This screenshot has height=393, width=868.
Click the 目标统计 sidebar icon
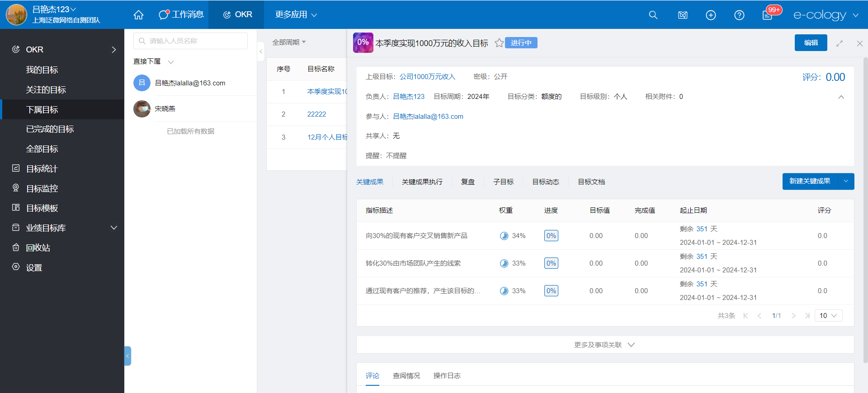pyautogui.click(x=16, y=168)
